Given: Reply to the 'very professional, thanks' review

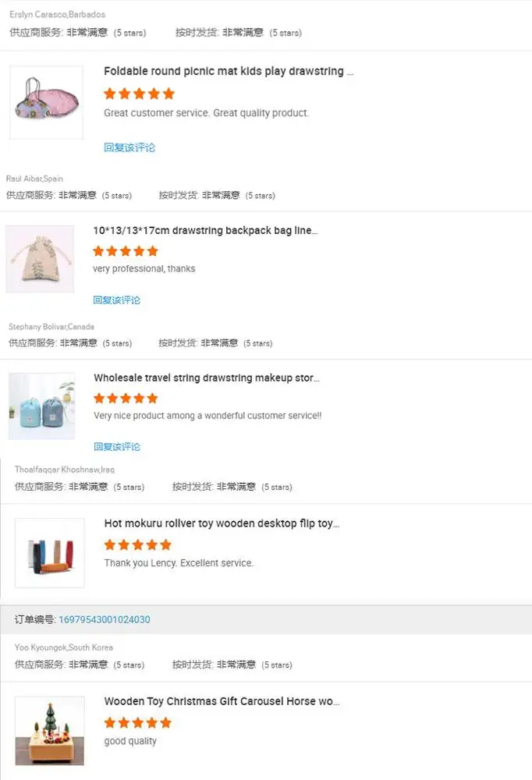Looking at the screenshot, I should [116, 300].
